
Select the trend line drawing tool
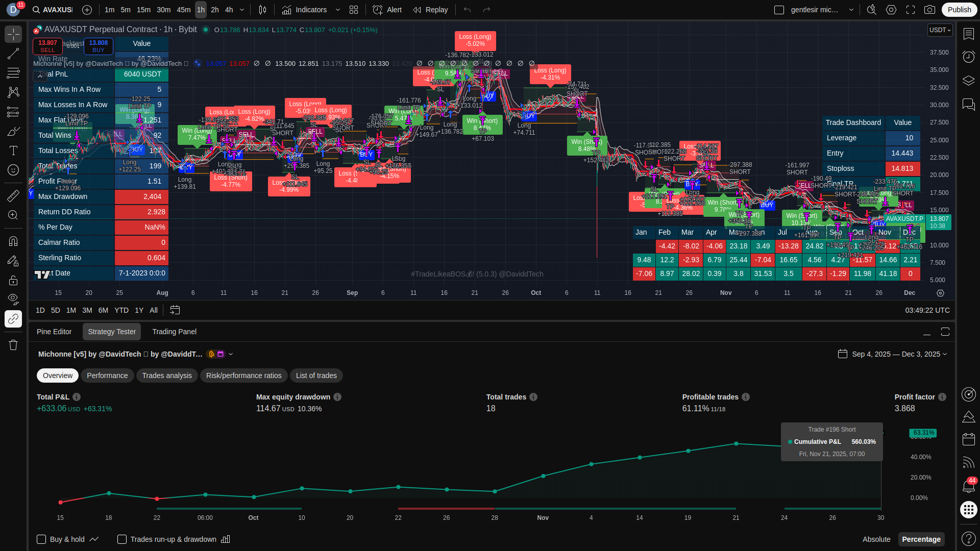click(x=13, y=54)
